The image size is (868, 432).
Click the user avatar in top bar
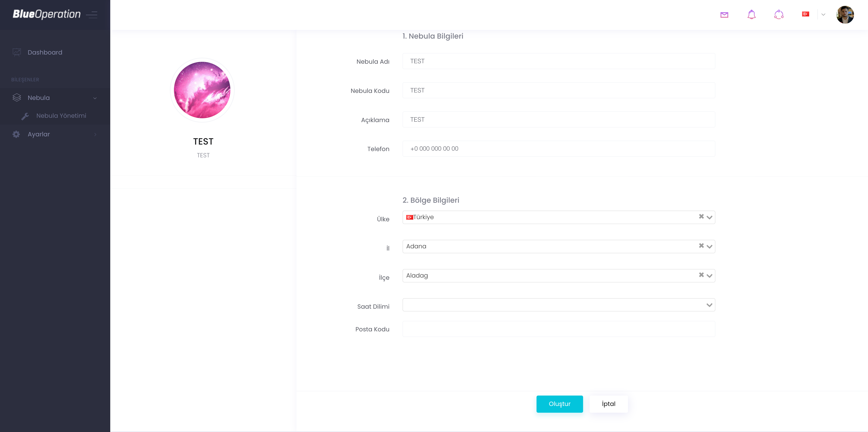coord(845,14)
